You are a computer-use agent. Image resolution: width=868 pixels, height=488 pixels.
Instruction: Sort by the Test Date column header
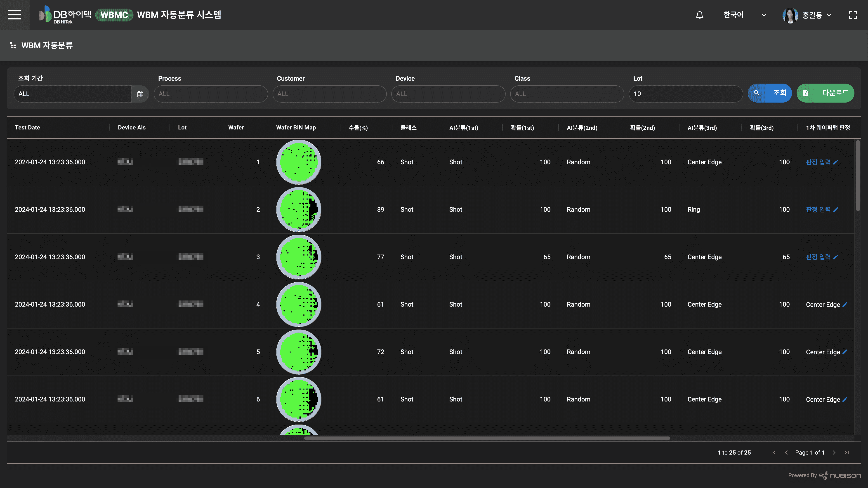click(27, 128)
